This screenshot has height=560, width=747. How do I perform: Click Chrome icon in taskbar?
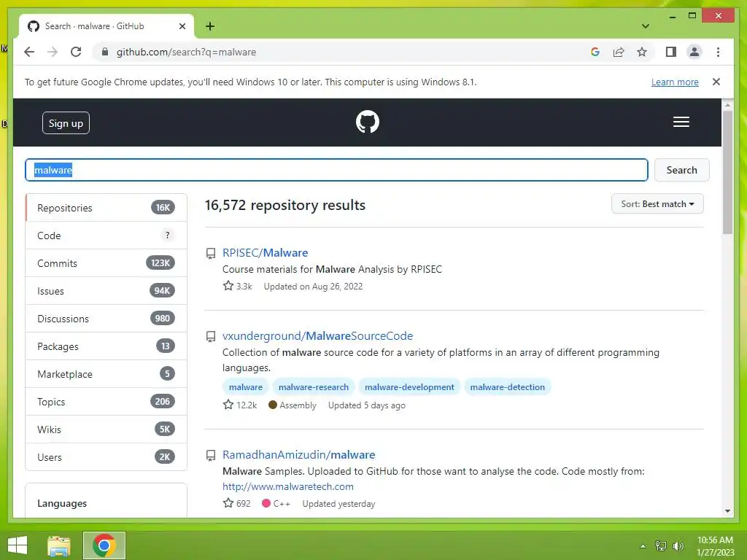[104, 545]
